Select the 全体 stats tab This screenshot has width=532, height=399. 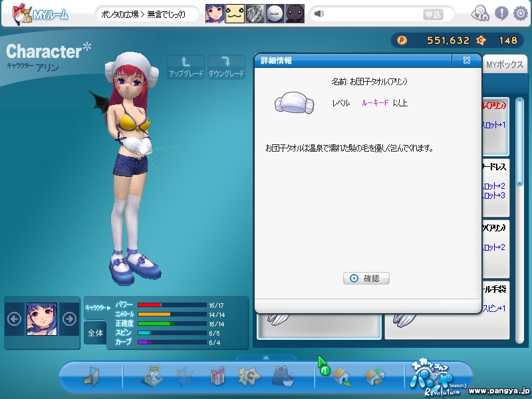95,333
